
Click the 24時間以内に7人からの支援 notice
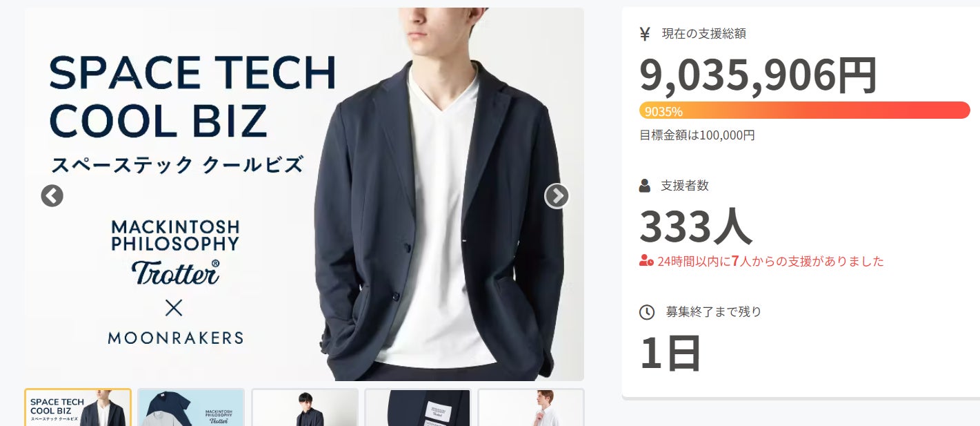point(770,262)
